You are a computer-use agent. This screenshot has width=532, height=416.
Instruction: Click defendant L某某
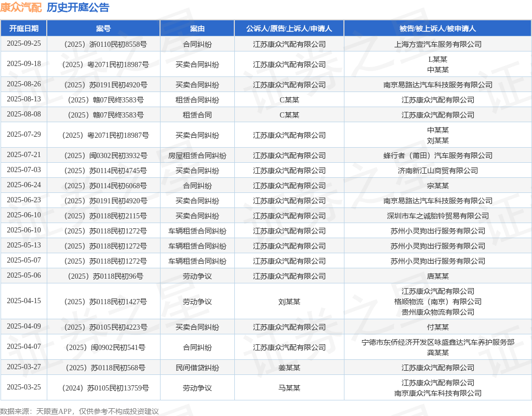click(437, 59)
